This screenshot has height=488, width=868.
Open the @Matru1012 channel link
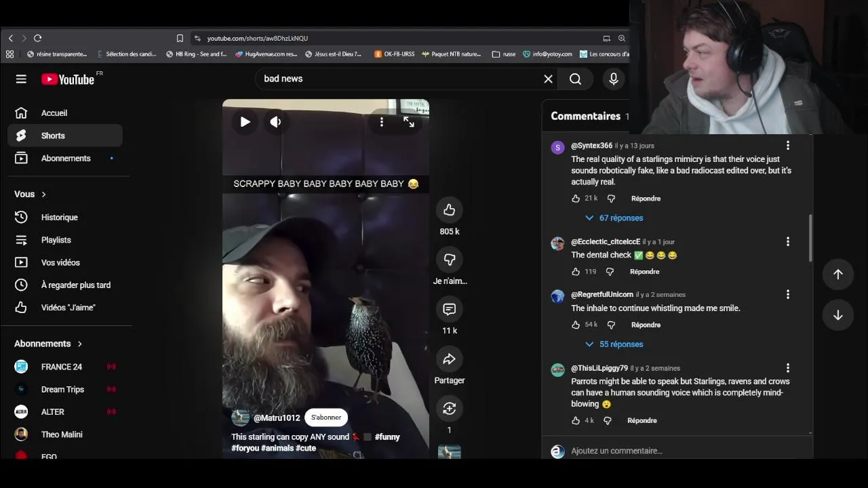pos(277,418)
